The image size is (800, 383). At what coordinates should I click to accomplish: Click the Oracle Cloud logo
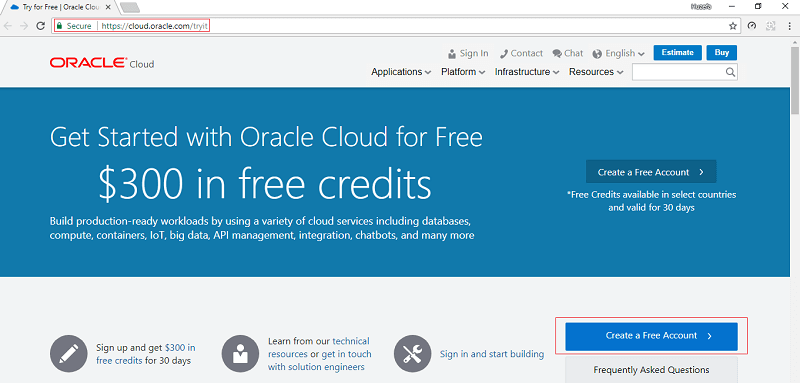coord(102,63)
